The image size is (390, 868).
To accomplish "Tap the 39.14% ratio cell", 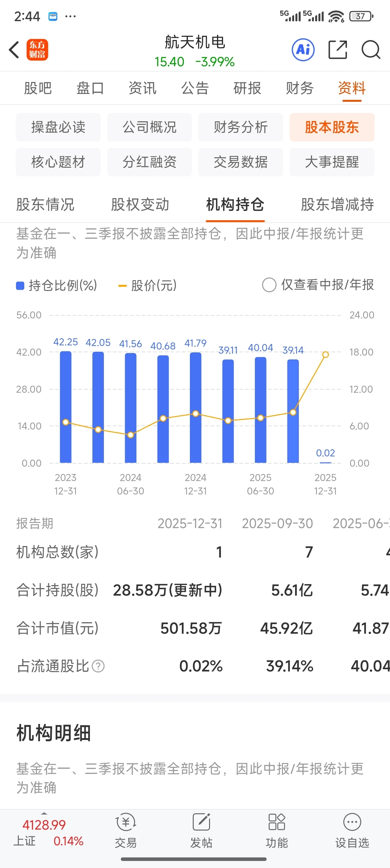I will (290, 666).
